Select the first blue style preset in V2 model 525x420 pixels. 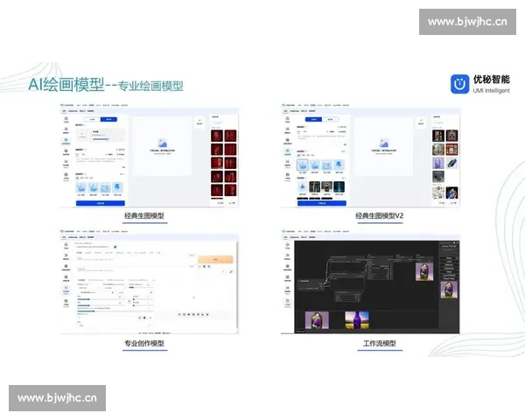pos(303,165)
